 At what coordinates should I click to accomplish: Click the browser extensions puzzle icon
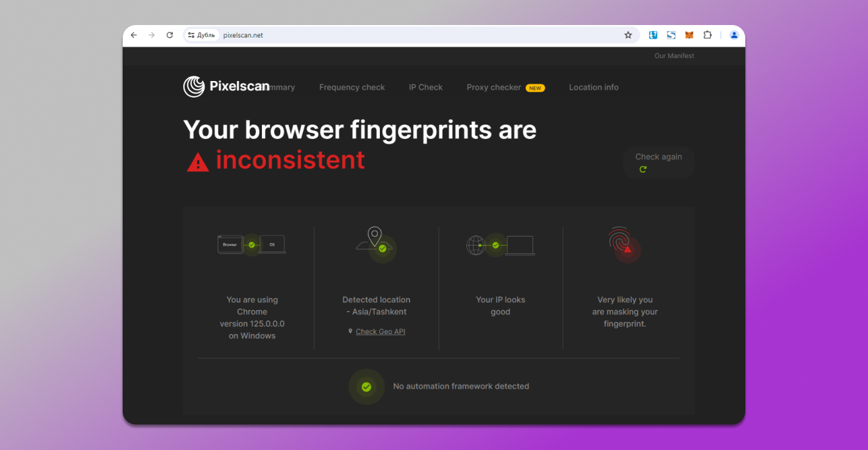pyautogui.click(x=707, y=35)
